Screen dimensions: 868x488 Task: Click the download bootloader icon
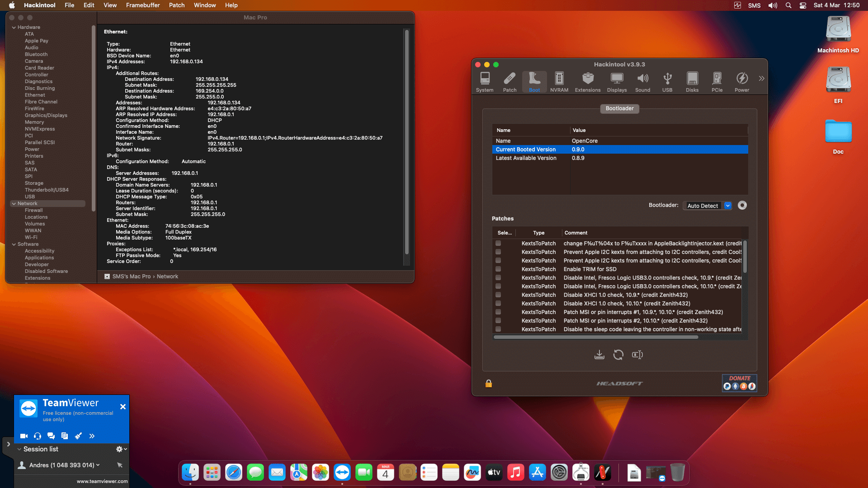click(599, 355)
